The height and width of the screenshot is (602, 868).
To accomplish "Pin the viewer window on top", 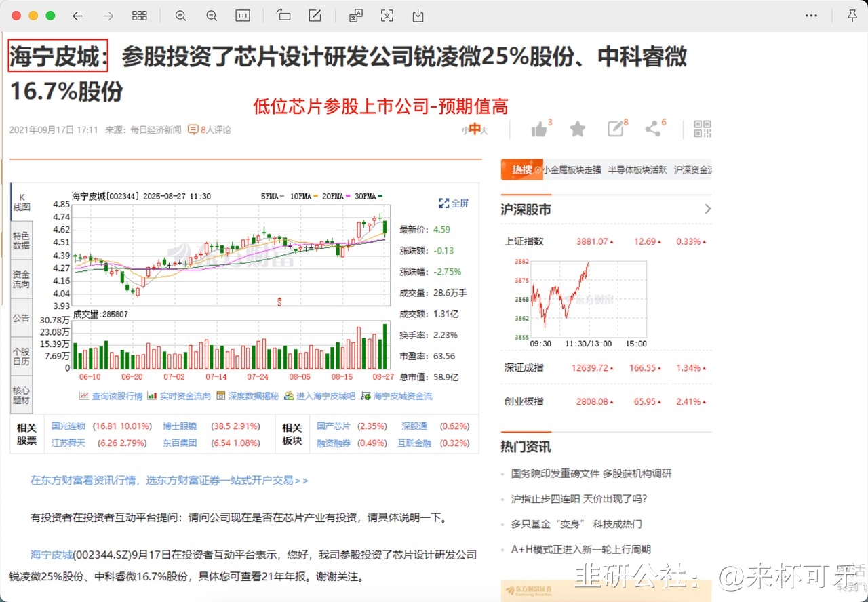I will pyautogui.click(x=852, y=16).
